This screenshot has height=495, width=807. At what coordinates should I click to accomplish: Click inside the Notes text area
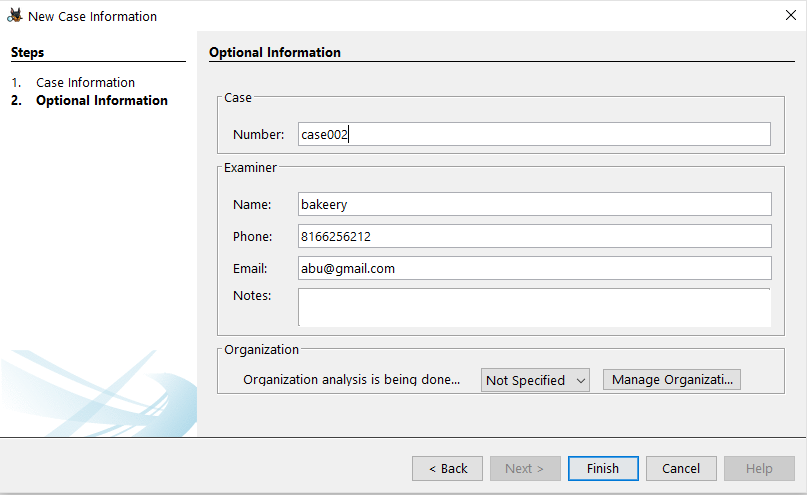[x=534, y=307]
